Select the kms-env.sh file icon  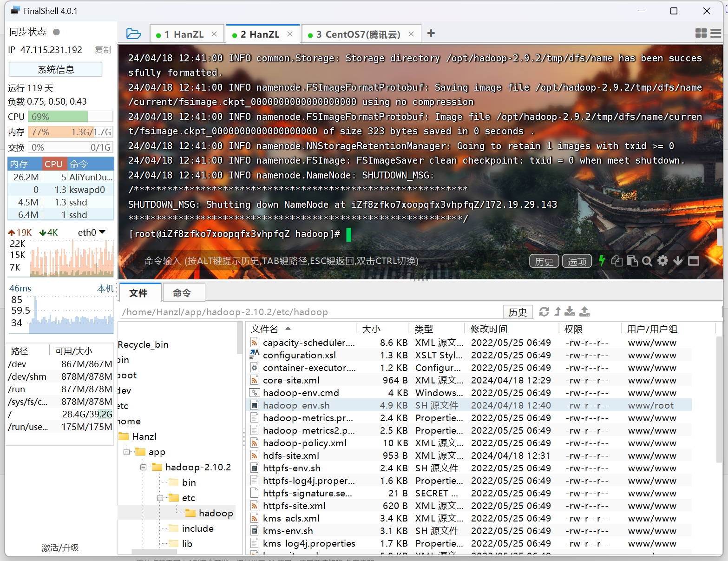click(254, 531)
